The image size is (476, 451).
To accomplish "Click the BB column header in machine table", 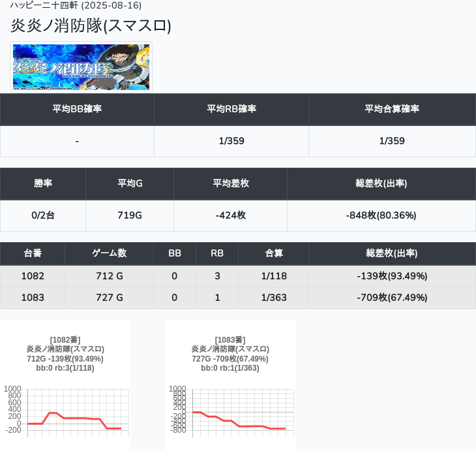I will point(174,253).
